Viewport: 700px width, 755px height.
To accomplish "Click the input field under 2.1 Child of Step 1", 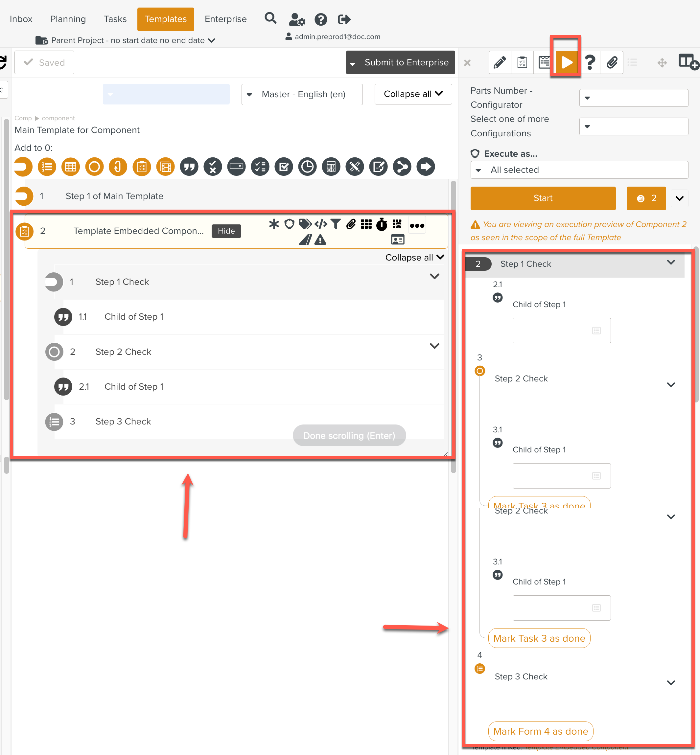I will 561,331.
